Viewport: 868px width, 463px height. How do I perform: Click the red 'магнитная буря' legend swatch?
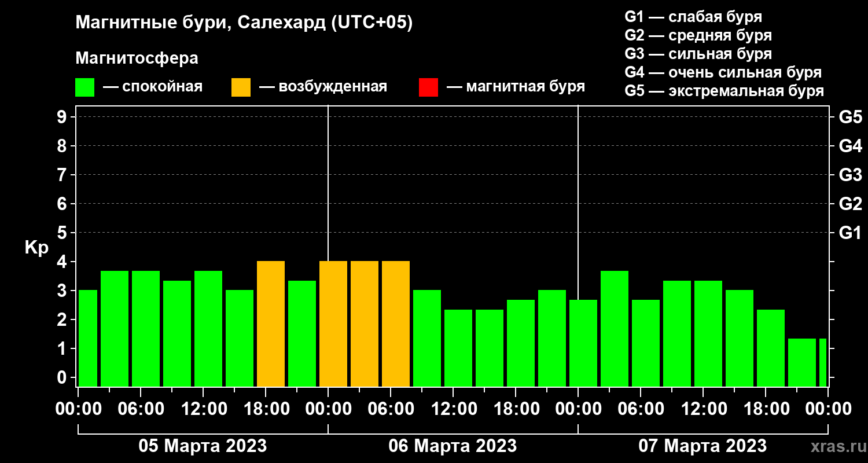pos(428,87)
